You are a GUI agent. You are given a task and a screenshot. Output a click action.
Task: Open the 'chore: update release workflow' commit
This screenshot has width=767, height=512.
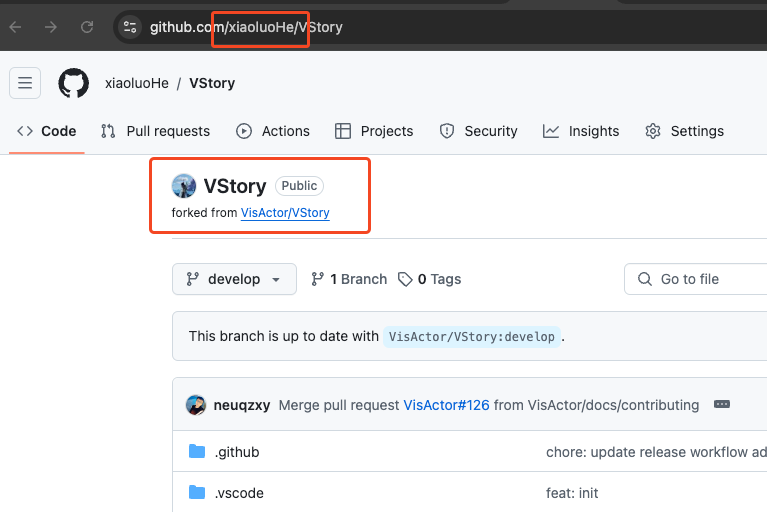(x=656, y=452)
